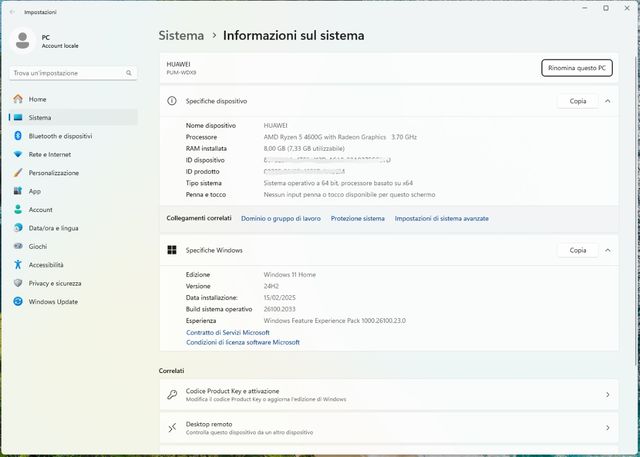Click the Home icon in sidebar

pyautogui.click(x=18, y=99)
